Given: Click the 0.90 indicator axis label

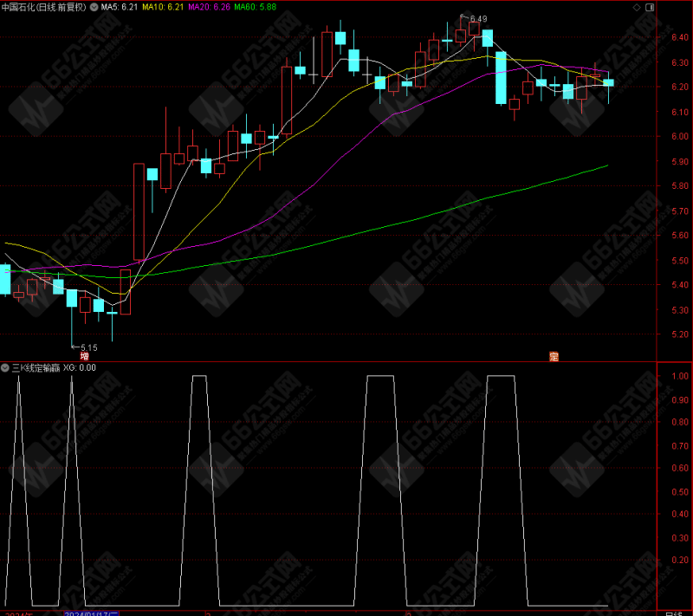Looking at the screenshot, I should [x=680, y=400].
